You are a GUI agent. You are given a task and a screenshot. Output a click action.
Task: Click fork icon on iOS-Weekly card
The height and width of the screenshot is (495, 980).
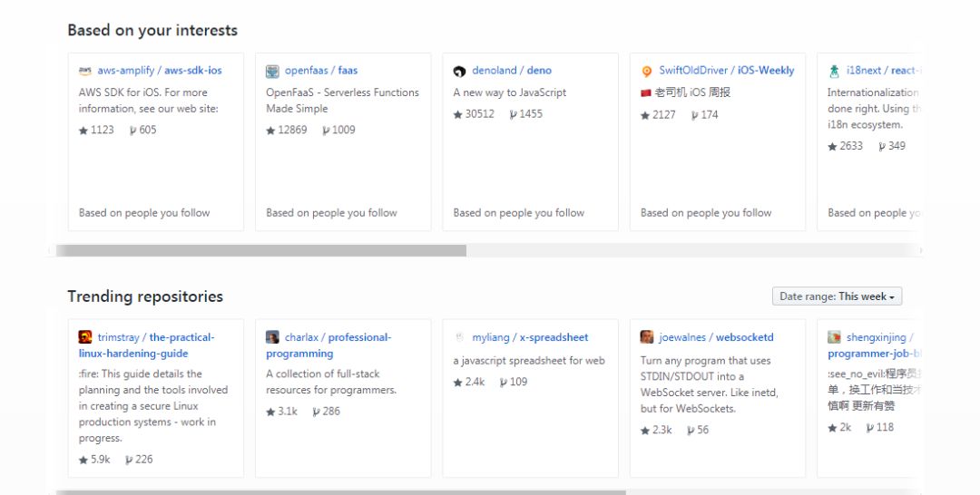point(694,115)
